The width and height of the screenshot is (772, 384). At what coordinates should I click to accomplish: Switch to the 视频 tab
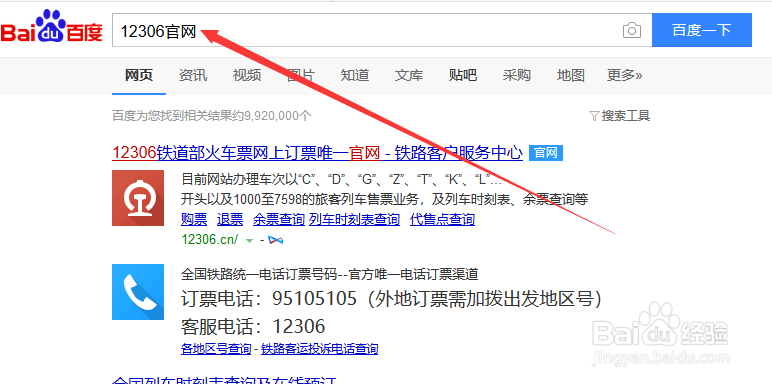[x=247, y=75]
